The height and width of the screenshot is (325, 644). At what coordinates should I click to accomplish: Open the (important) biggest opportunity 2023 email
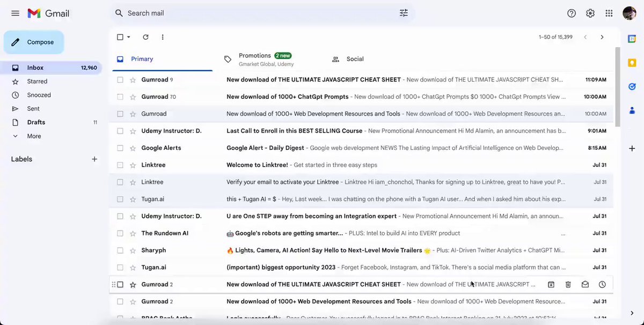361,268
